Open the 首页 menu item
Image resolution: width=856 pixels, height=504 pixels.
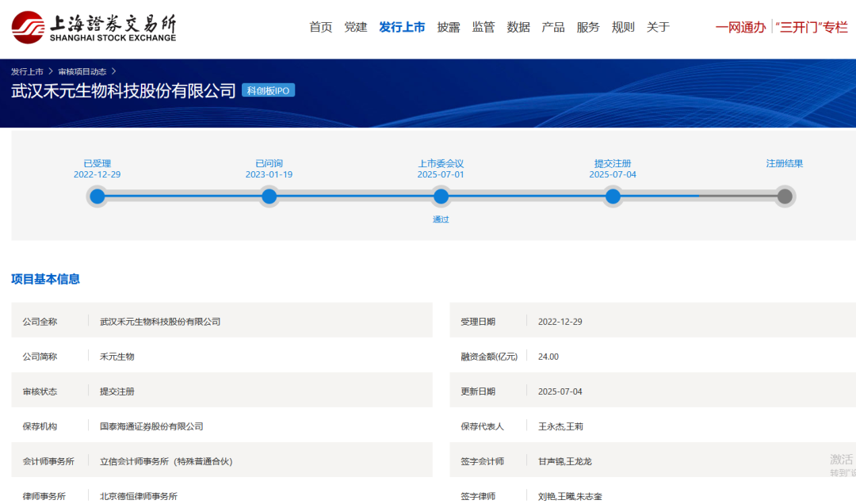point(321,27)
